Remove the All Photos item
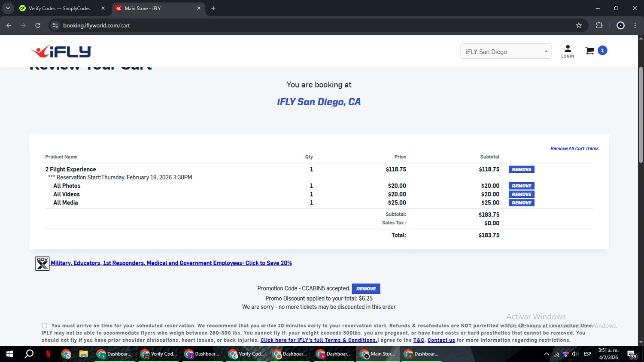Viewport: 644px width, 362px height. (x=522, y=186)
